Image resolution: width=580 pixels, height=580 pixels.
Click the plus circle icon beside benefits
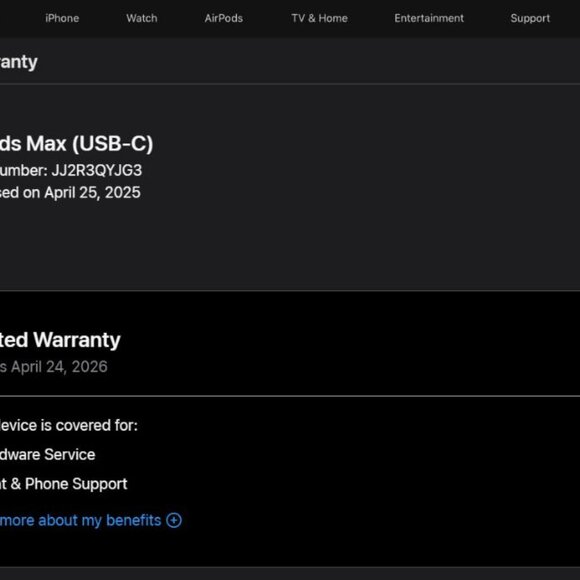pyautogui.click(x=174, y=520)
